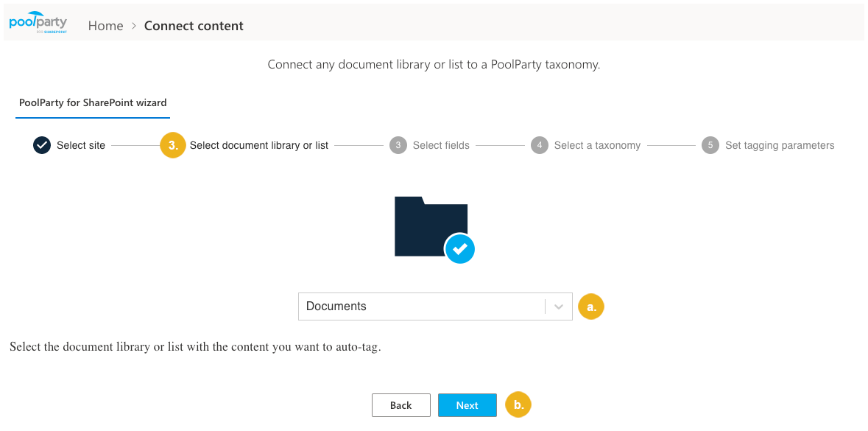Click the breadcrumb chevron separator
The height and width of the screenshot is (431, 868).
click(x=134, y=26)
